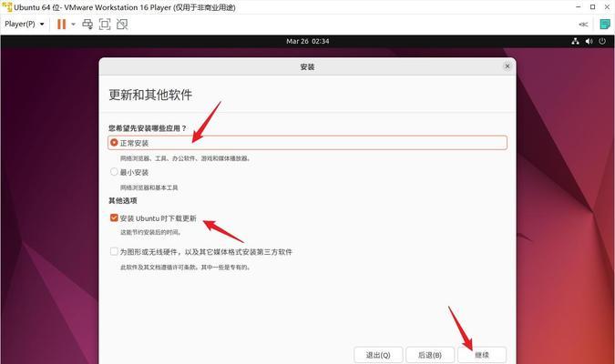Expand the pause button power options arrow

pos(73,25)
